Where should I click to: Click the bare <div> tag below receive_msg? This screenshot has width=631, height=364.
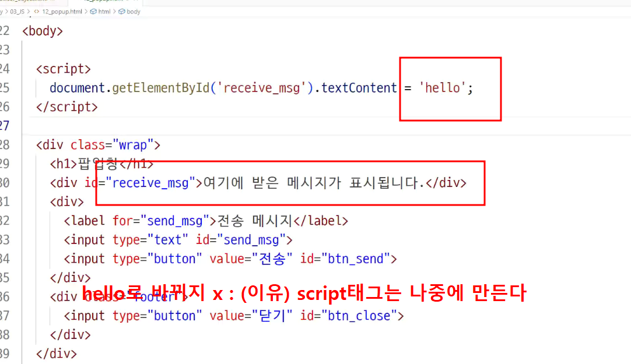(x=67, y=202)
